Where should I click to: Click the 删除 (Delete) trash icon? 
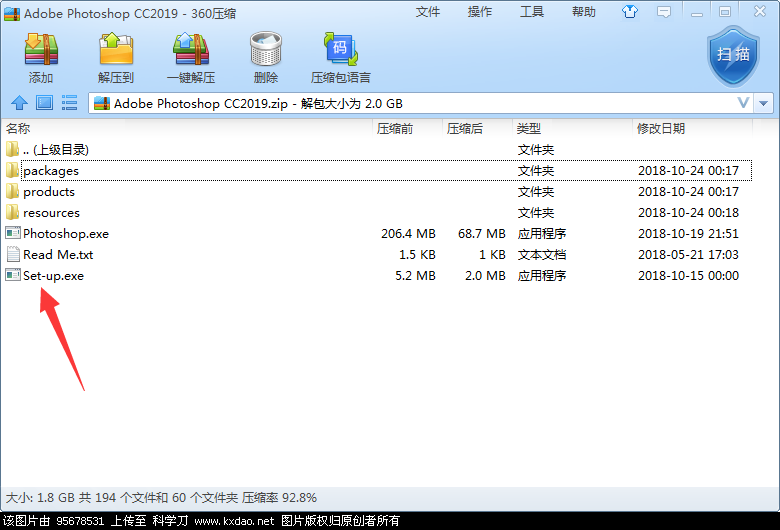pyautogui.click(x=266, y=49)
